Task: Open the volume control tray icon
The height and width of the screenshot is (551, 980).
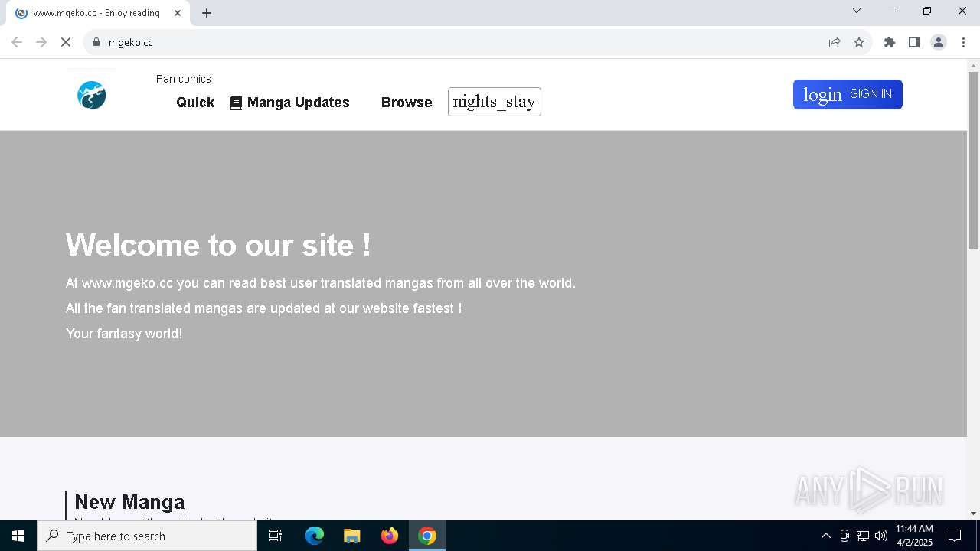Action: click(x=881, y=536)
